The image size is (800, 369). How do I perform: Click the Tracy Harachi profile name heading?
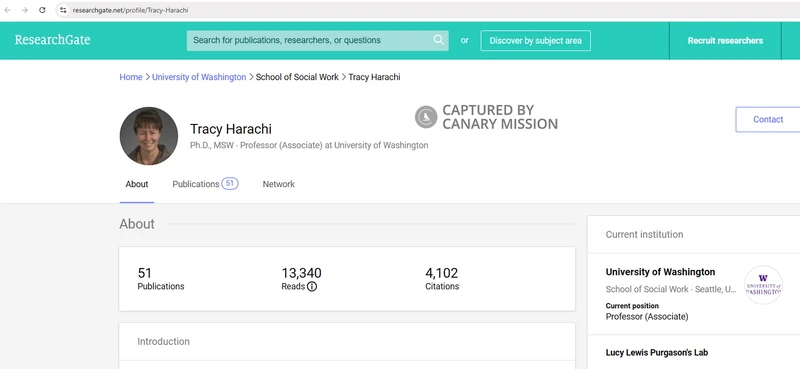pos(231,129)
